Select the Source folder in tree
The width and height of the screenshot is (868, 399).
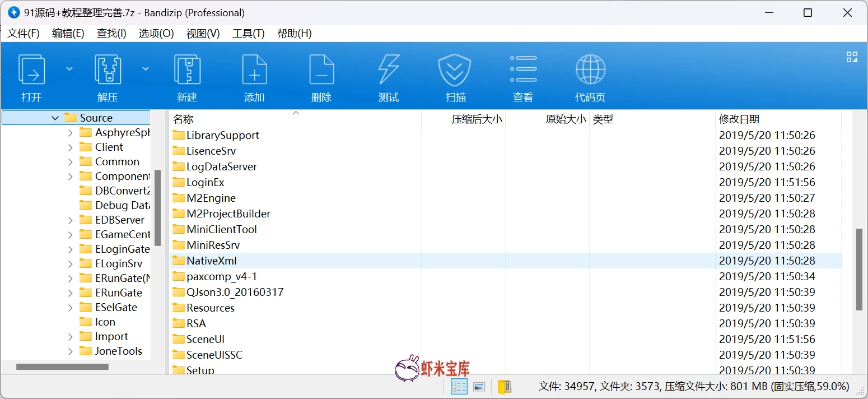pyautogui.click(x=96, y=118)
